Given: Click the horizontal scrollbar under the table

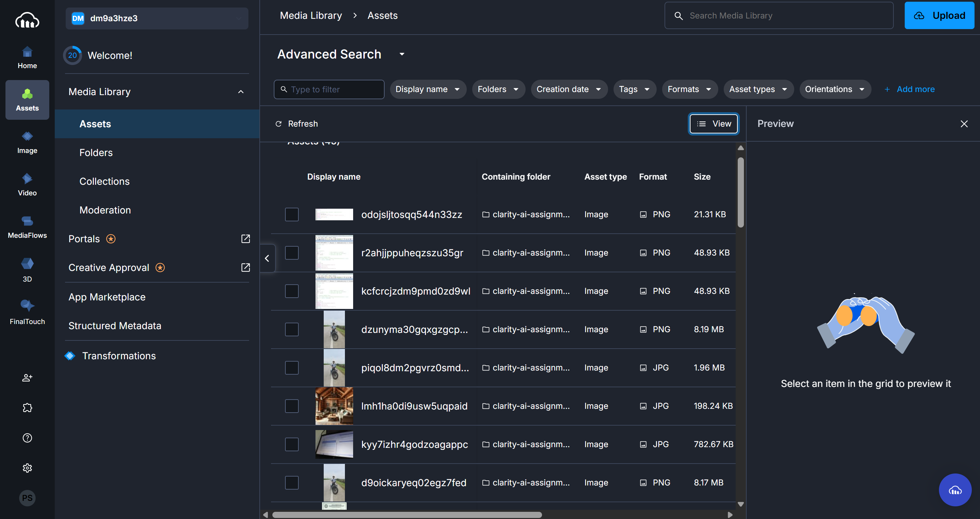Looking at the screenshot, I should click(x=407, y=515).
